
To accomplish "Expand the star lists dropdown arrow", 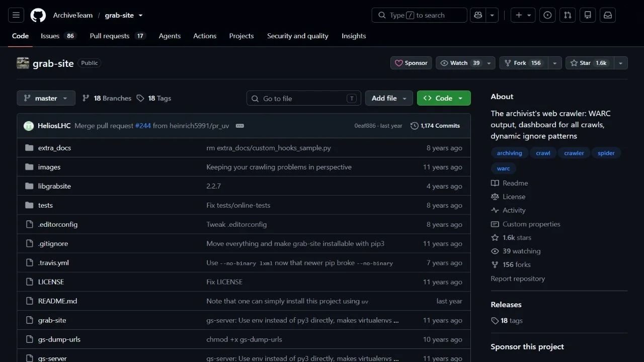I will coord(620,63).
